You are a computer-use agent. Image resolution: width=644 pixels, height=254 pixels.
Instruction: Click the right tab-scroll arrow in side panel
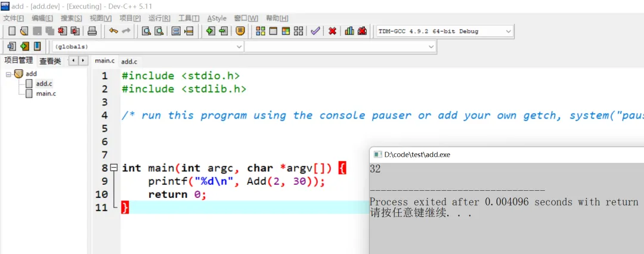pyautogui.click(x=83, y=60)
